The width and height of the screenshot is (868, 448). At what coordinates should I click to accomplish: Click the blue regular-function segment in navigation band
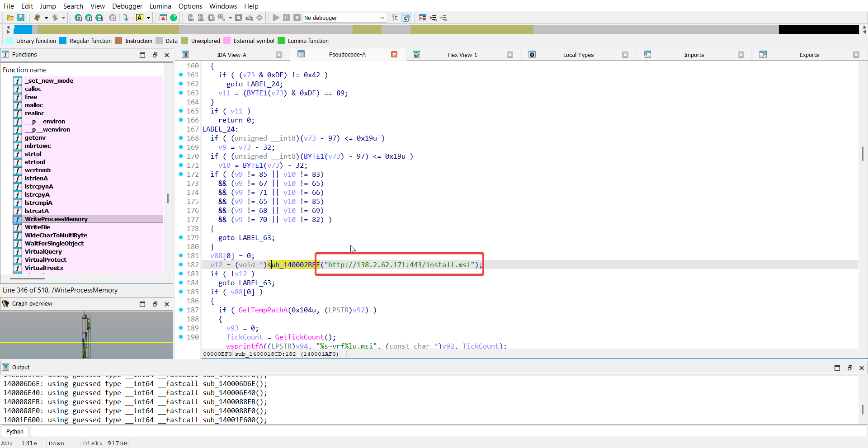(23, 29)
